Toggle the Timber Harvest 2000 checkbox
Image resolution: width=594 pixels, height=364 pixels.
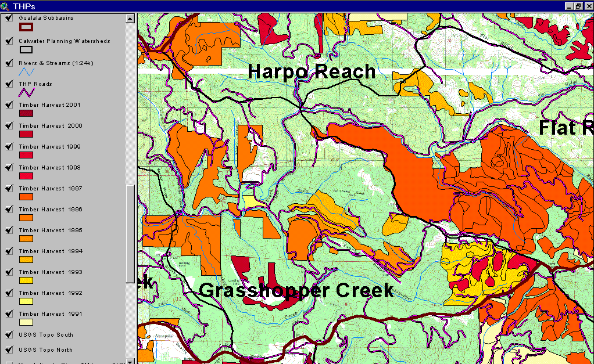[9, 125]
